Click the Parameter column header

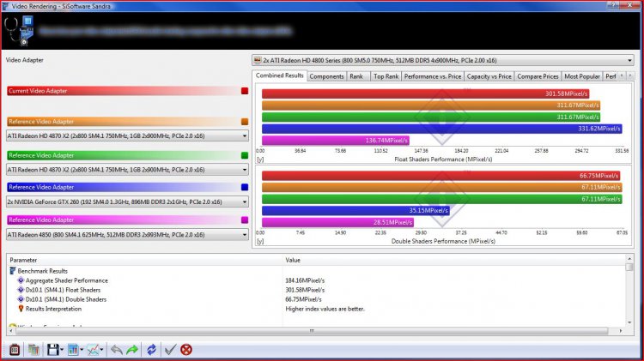point(144,260)
